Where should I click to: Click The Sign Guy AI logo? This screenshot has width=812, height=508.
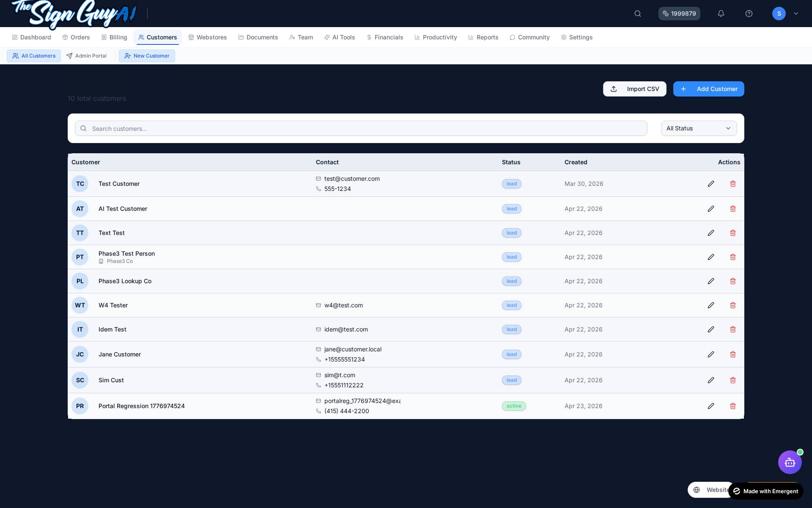click(74, 14)
